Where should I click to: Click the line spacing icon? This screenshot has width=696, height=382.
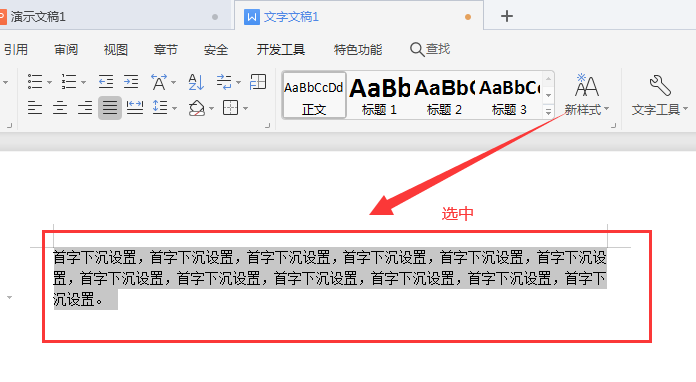(160, 108)
